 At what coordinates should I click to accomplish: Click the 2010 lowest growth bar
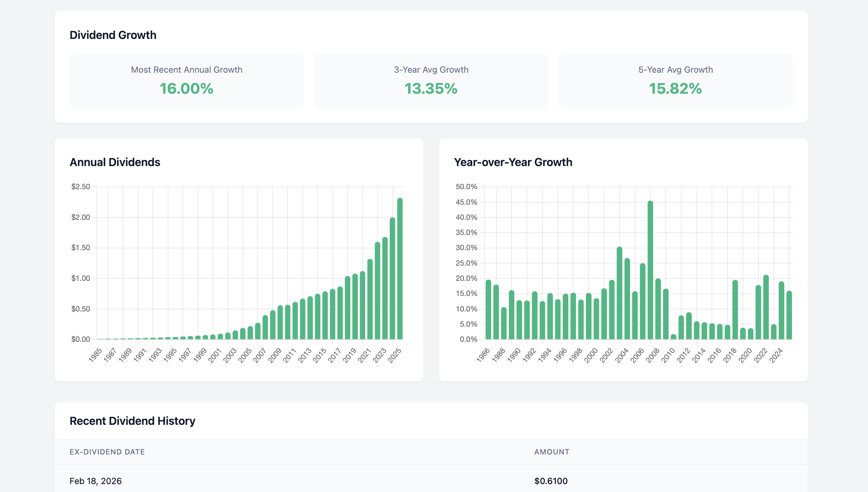[673, 337]
